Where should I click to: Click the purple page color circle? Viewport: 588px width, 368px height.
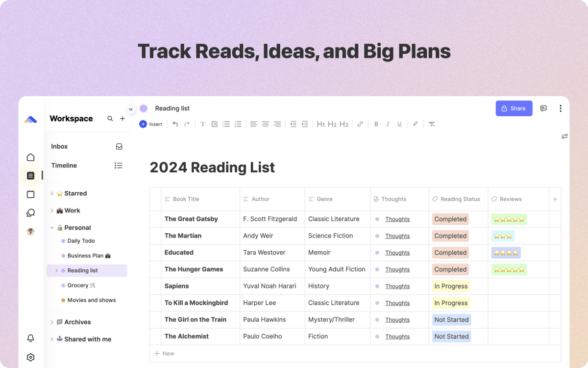tap(144, 108)
